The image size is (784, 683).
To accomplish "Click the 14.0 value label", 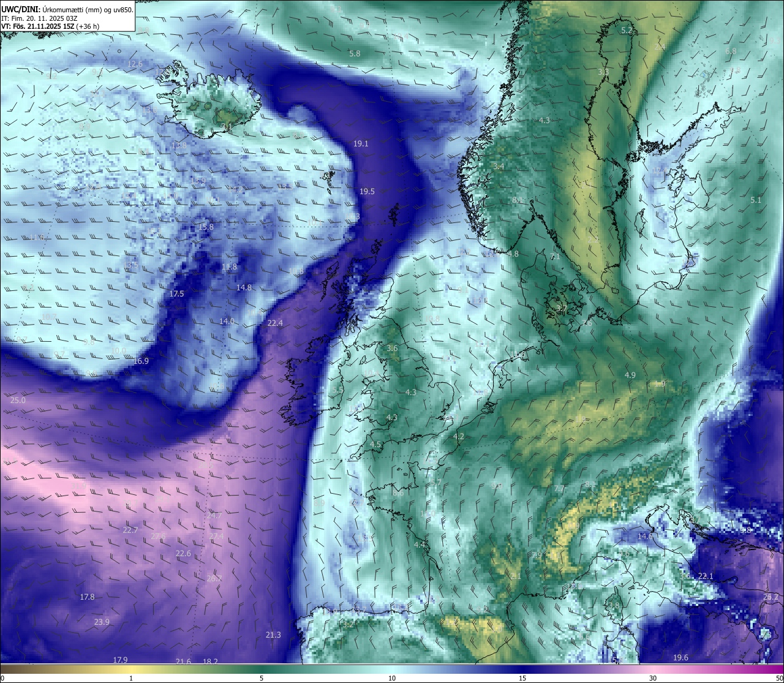I will click(x=227, y=322).
